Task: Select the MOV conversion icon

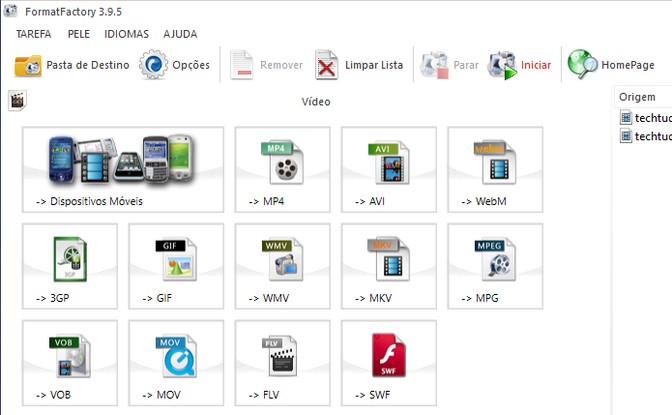Action: (176, 356)
